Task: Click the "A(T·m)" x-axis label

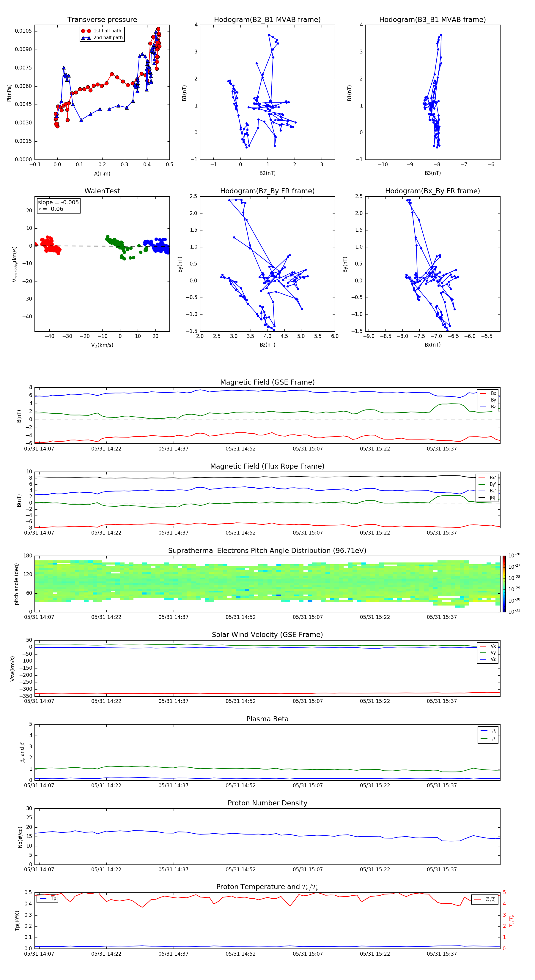Action: 102,174
